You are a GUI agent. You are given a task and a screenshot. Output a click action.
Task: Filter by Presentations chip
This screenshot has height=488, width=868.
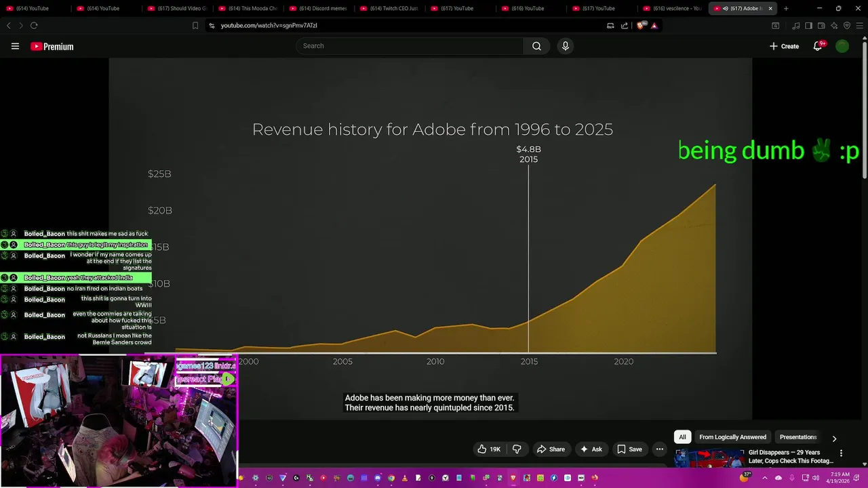point(798,437)
